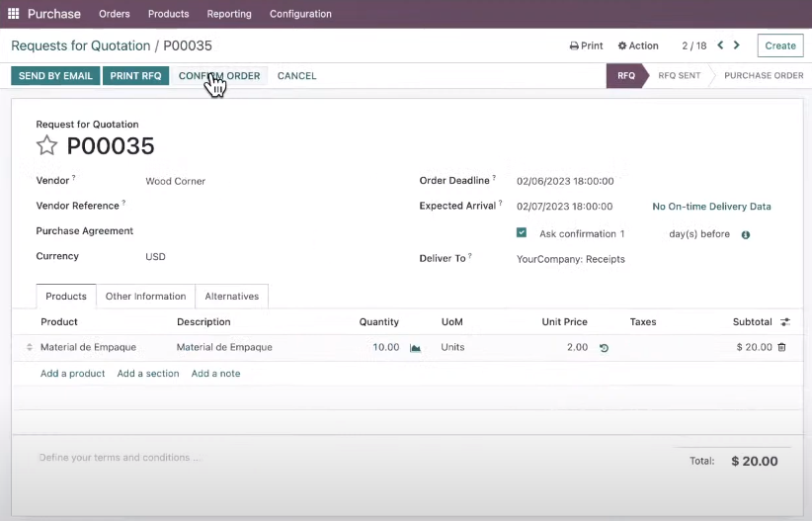Switch to the Other Information tab
This screenshot has height=521, width=812.
pos(145,296)
